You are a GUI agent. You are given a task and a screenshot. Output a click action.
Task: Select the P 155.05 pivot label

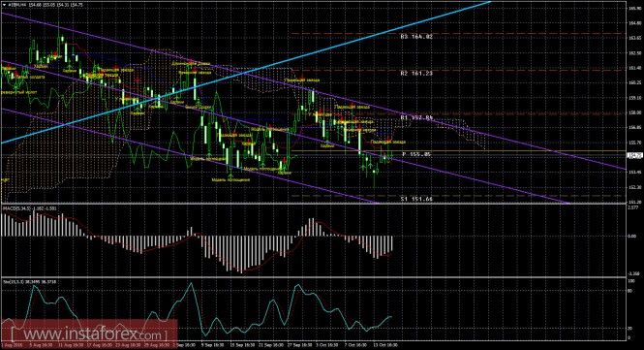click(x=416, y=154)
